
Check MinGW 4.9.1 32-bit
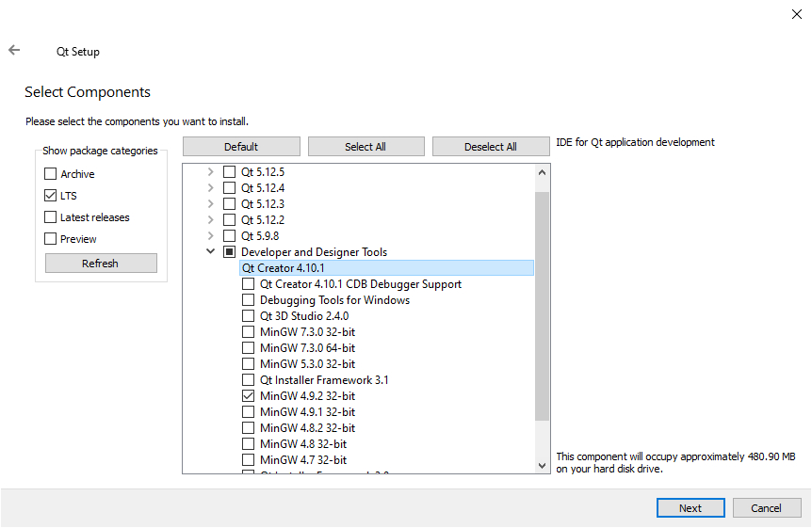pos(248,412)
